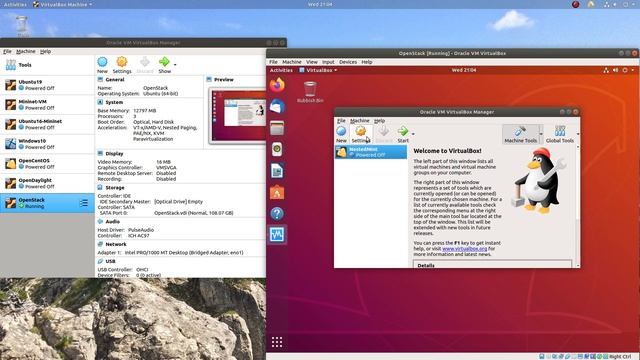
Task: Click the Storage section header
Action: (x=115, y=188)
